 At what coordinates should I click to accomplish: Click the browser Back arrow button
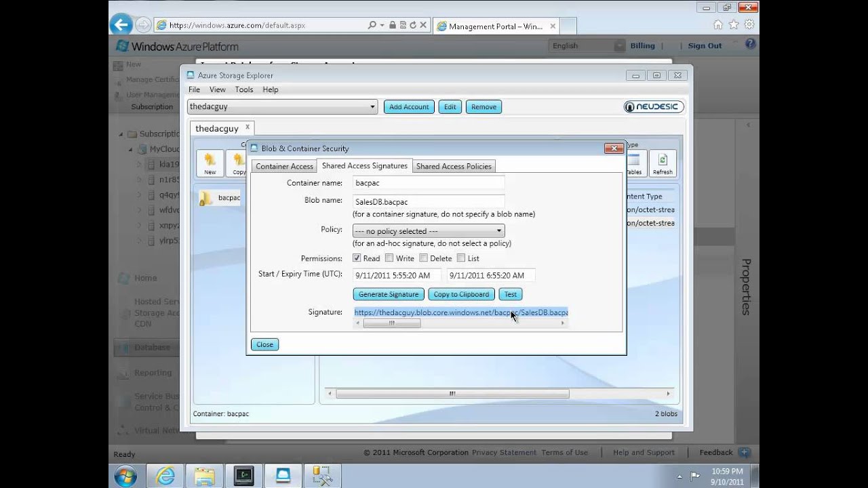point(121,25)
